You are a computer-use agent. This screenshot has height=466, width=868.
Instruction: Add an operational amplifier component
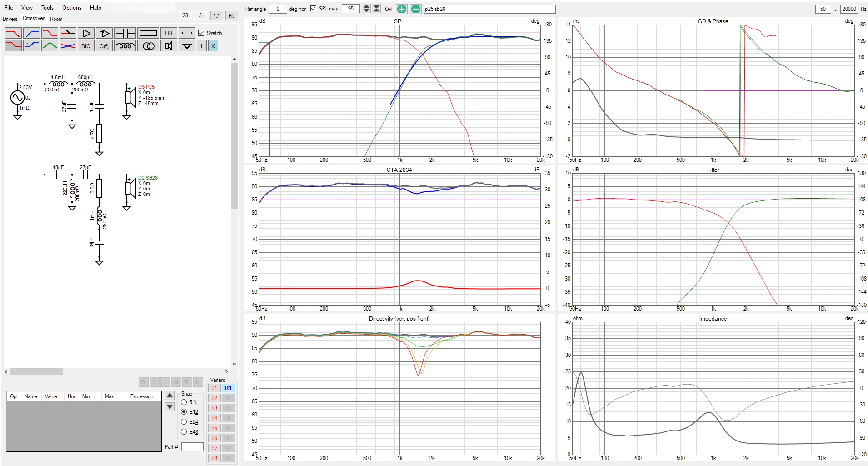[x=104, y=33]
